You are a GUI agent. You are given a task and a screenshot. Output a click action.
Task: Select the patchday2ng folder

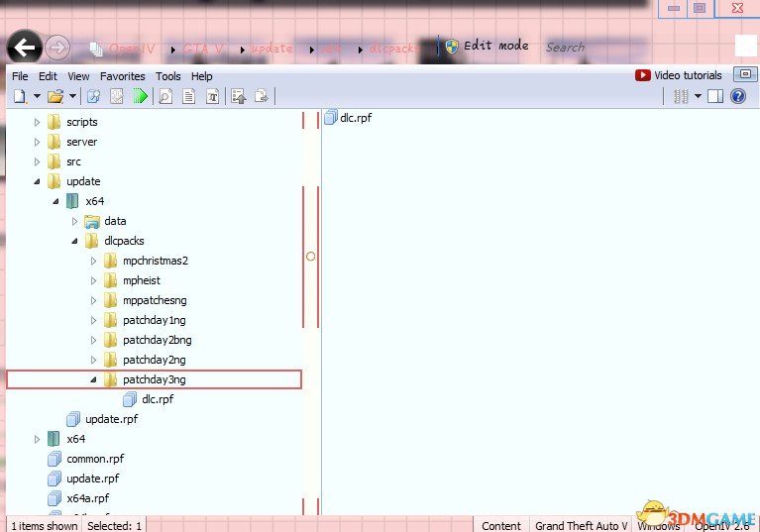155,360
